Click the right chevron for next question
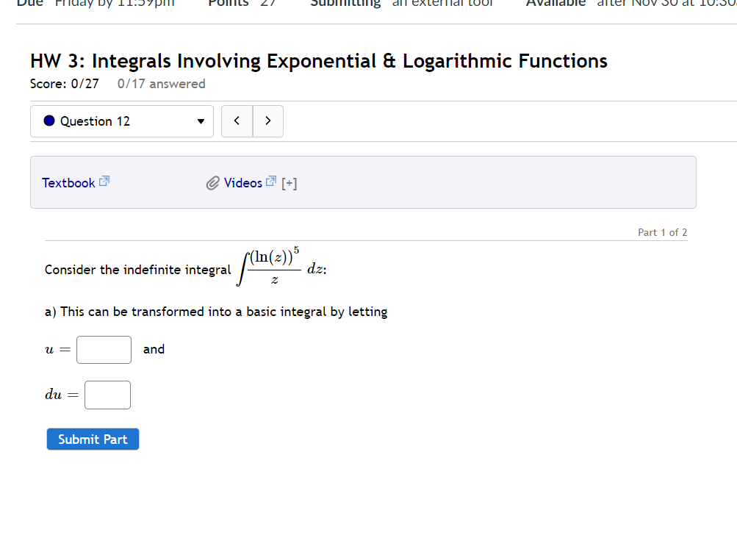This screenshot has height=560, width=737. [267, 121]
